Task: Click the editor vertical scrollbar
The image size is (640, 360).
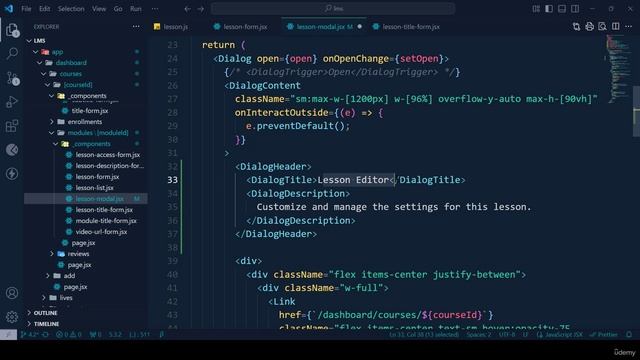Action: (x=636, y=111)
